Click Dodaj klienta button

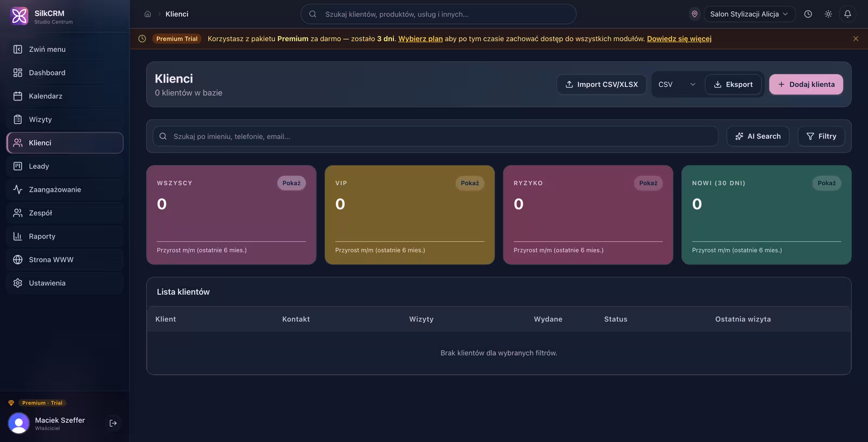(806, 84)
